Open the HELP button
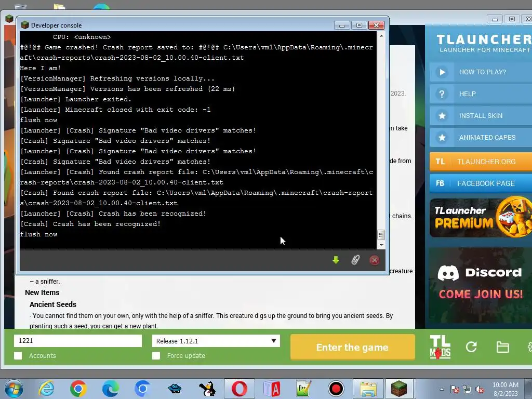 point(481,94)
